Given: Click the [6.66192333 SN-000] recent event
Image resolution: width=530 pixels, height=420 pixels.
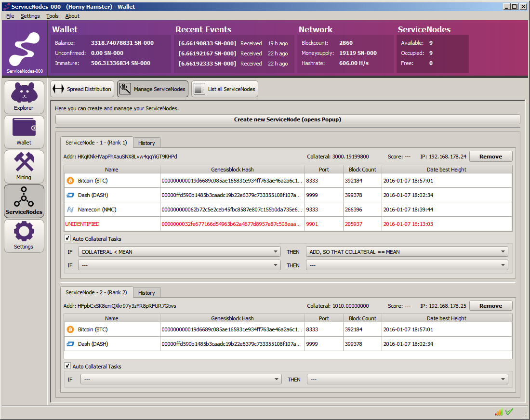Looking at the screenshot, I should coord(207,64).
